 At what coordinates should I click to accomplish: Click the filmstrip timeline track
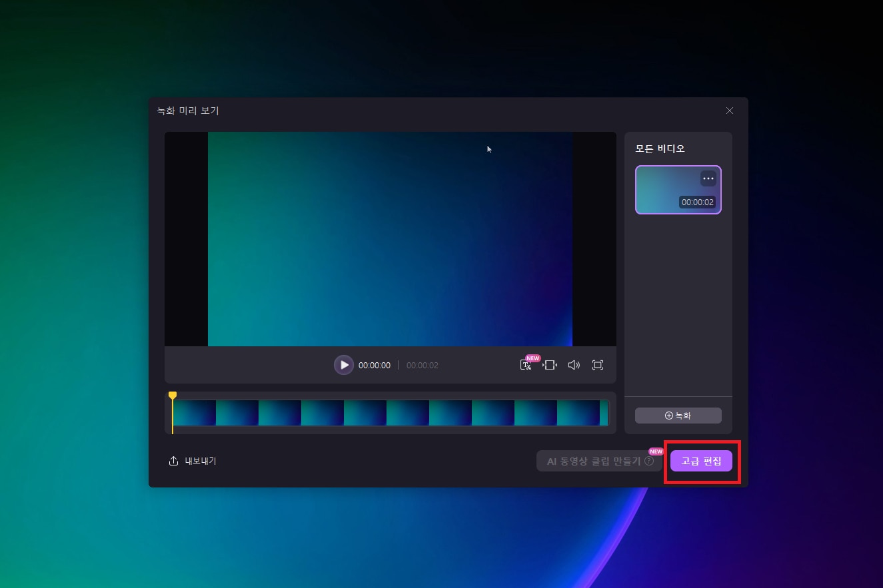(391, 413)
